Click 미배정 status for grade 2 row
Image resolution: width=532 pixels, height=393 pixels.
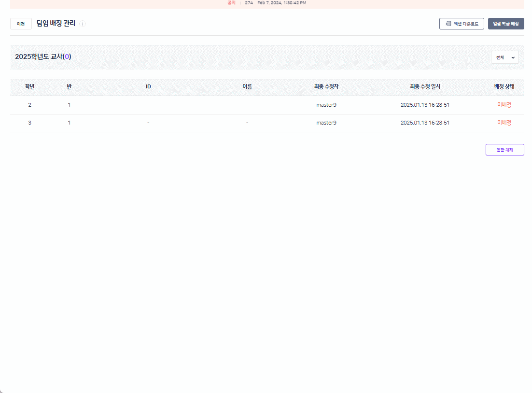[504, 105]
